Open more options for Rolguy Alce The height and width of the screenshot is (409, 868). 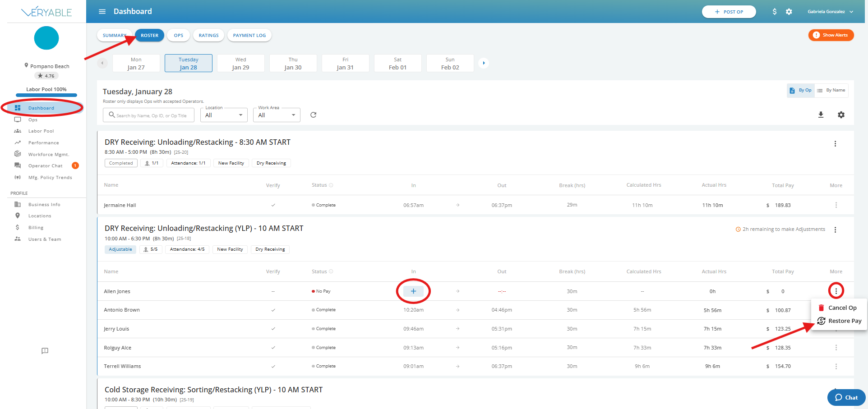(x=836, y=348)
